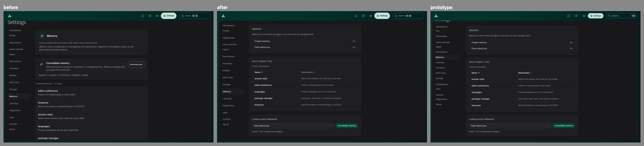Click the sparkle Consolidate memory icon in before panel
This screenshot has width=644, height=146.
click(41, 64)
